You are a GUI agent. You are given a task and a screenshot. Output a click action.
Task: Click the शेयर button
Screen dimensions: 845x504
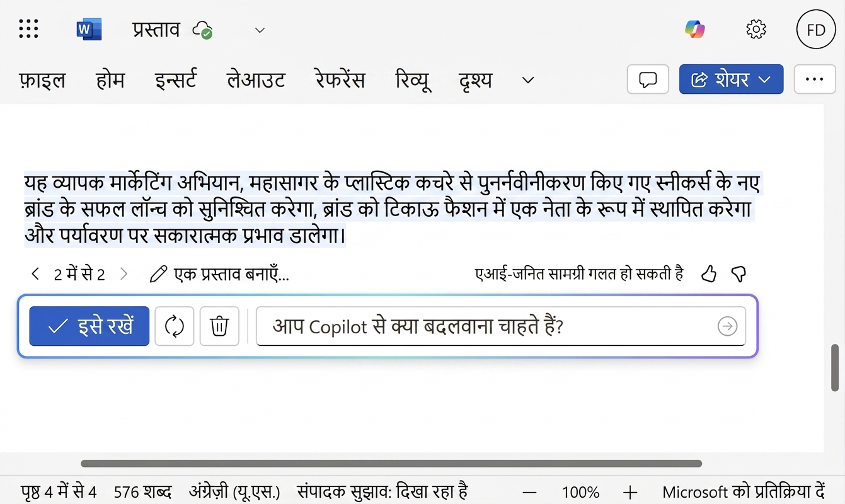pyautogui.click(x=731, y=79)
